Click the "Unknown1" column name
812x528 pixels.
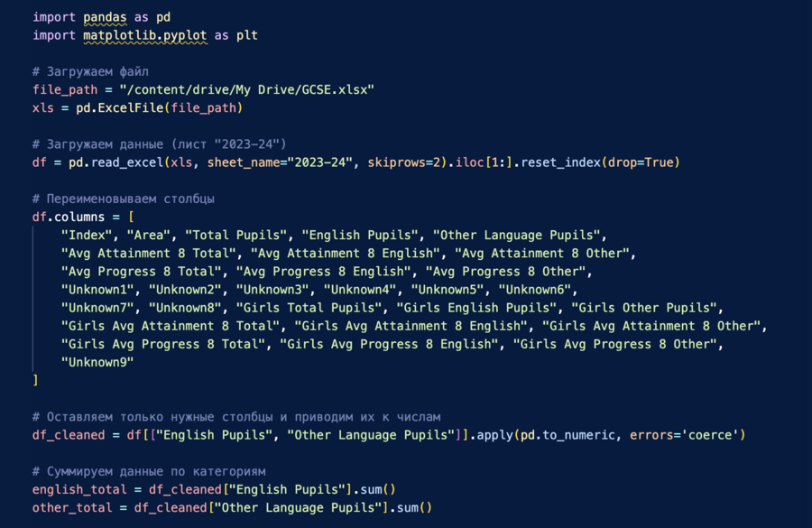click(97, 289)
